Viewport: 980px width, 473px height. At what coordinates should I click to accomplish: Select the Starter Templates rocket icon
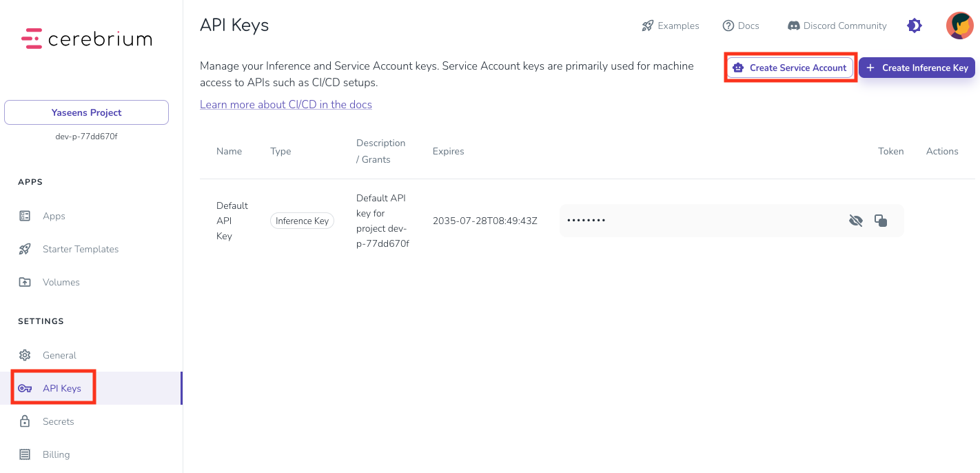pyautogui.click(x=25, y=249)
